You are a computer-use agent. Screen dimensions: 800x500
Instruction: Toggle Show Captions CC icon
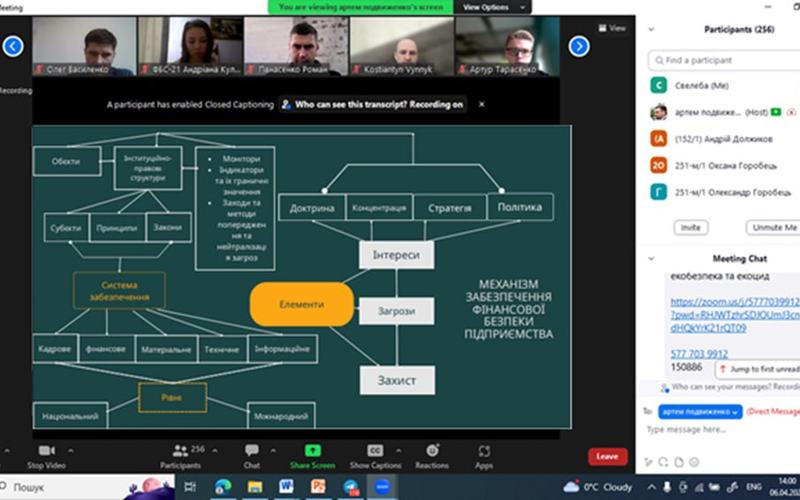point(375,451)
